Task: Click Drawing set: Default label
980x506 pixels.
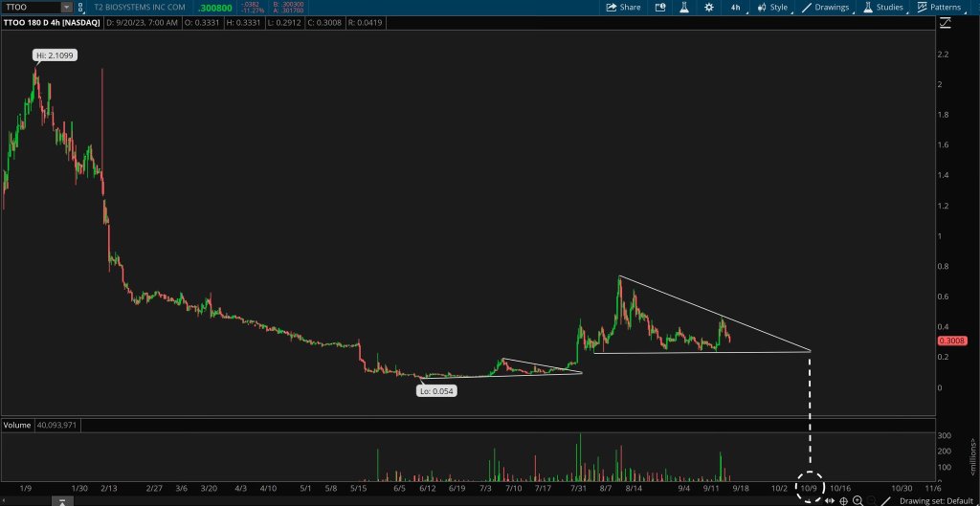Action: tap(936, 501)
